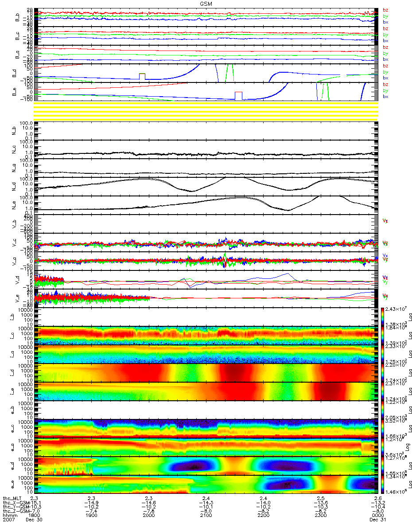Image resolution: width=412 pixels, height=532 pixels.
Task: Click the i_b axis label
Action: pos(12,317)
